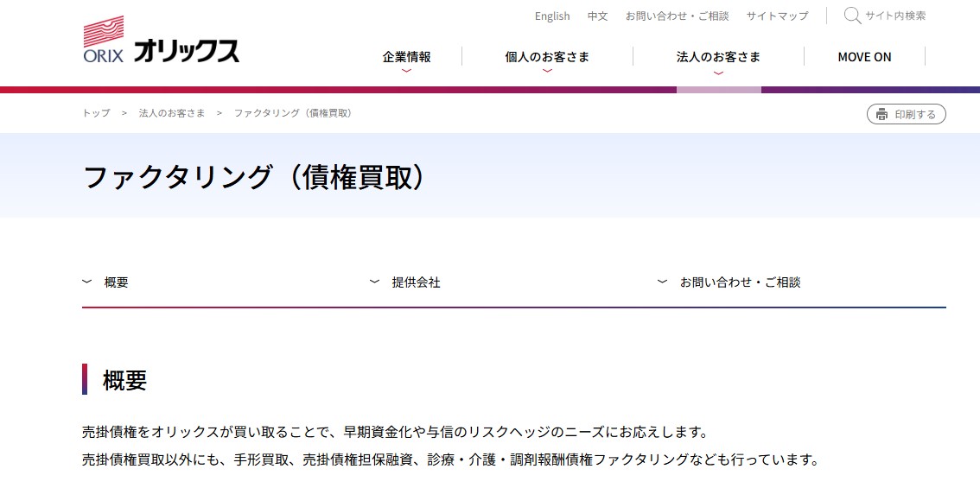Click the 概要 section heading
This screenshot has width=980, height=488.
[125, 380]
